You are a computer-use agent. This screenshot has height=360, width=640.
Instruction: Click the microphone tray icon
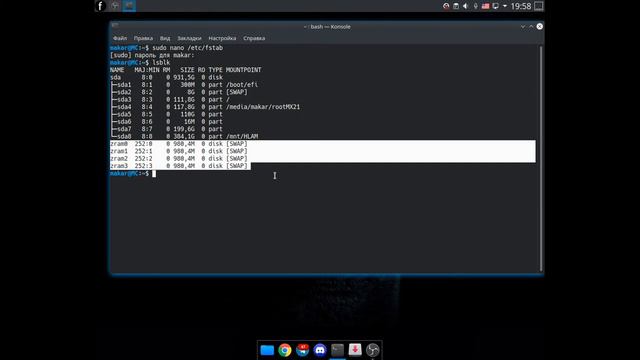coord(476,6)
